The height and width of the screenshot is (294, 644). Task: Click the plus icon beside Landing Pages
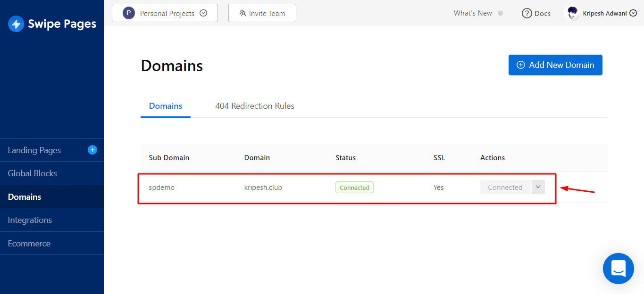[x=92, y=150]
